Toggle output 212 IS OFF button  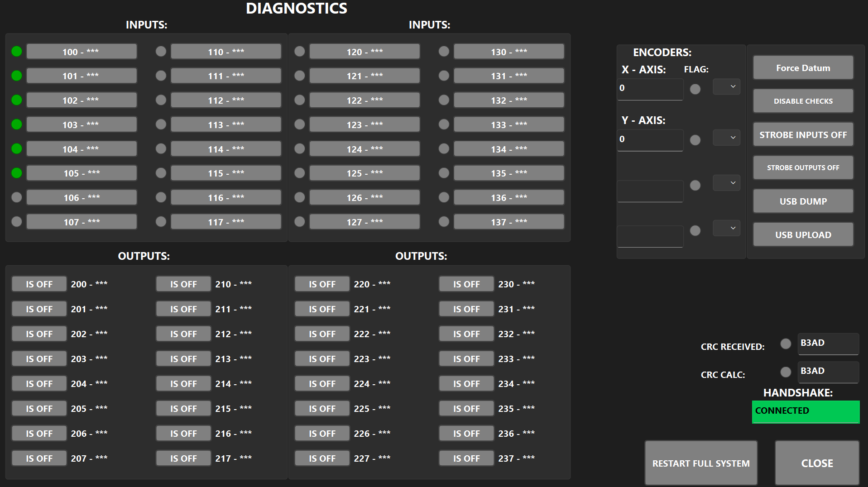(184, 334)
